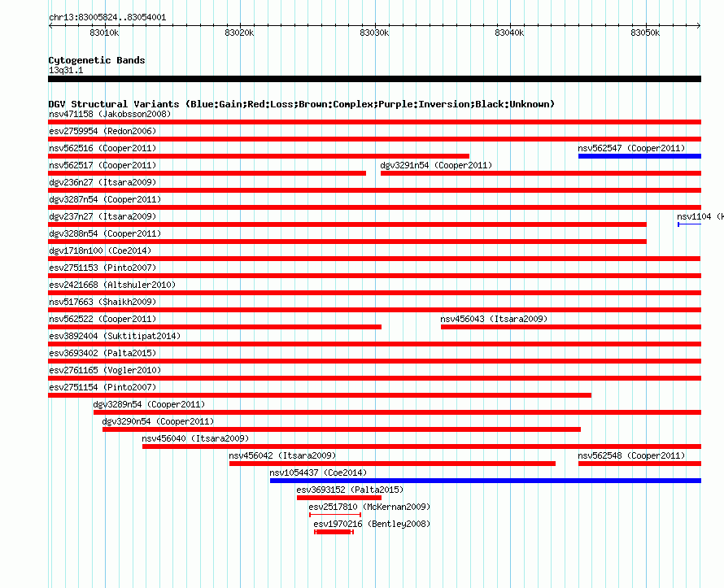724x588 pixels.
Task: Click the nsv456040 (Itsara2009) label
Action: pos(196,438)
